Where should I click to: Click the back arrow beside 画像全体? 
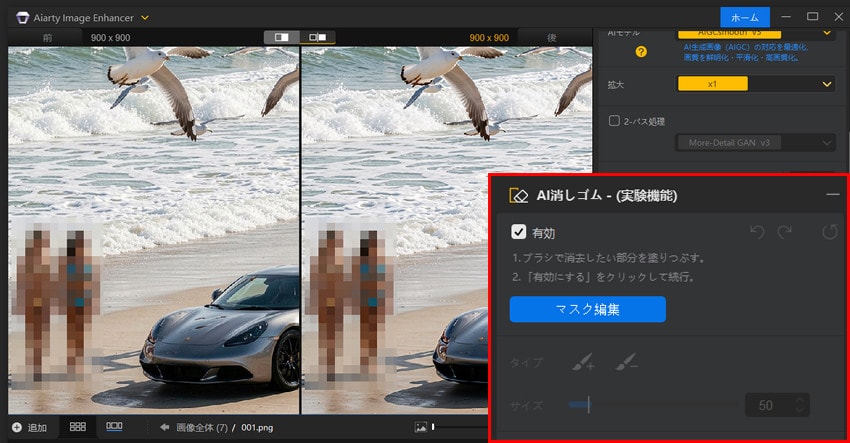pos(165,428)
